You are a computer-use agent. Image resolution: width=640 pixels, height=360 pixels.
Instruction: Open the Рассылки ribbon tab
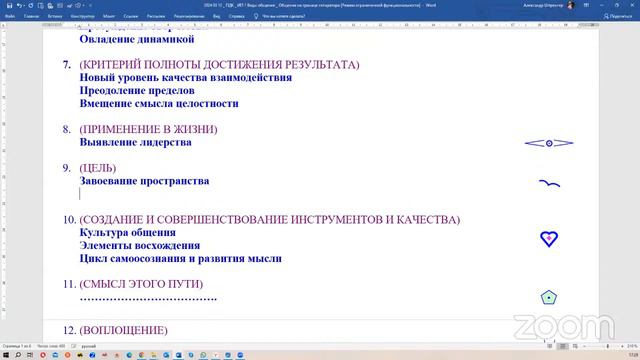click(156, 16)
